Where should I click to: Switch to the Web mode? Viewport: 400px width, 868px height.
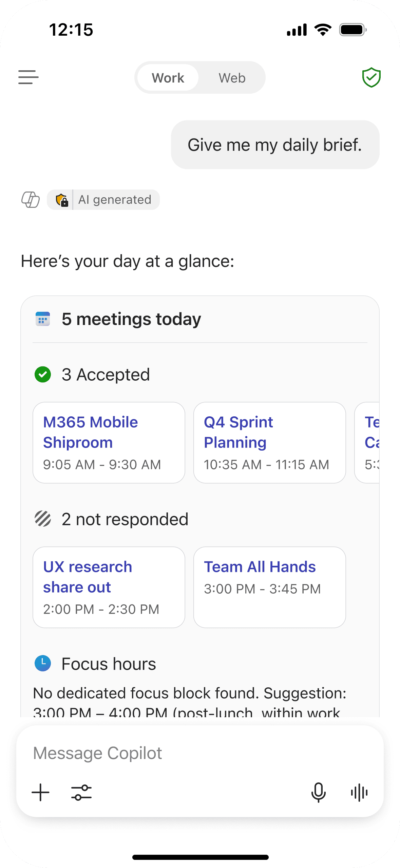(x=232, y=78)
